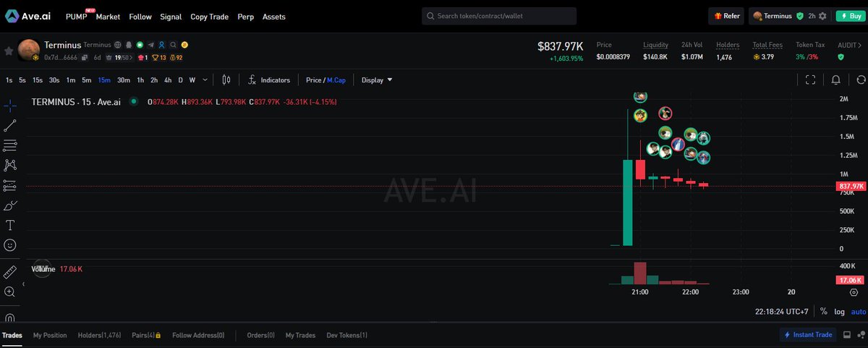Switch chart interval to 1h

(140, 80)
